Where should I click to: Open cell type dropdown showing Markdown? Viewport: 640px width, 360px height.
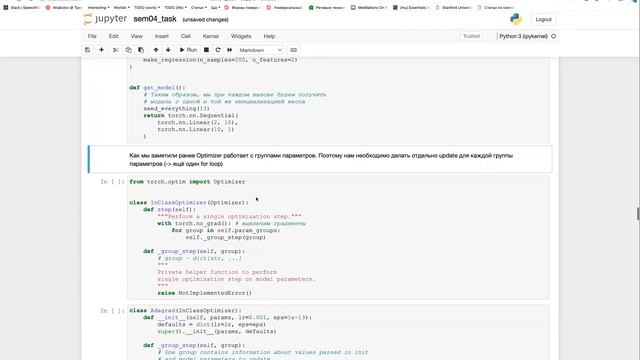(x=260, y=50)
